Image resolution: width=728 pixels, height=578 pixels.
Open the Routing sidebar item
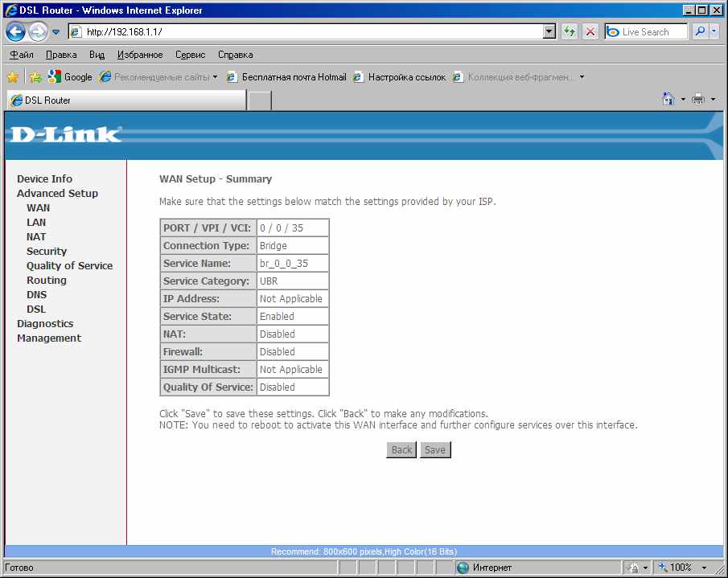point(47,281)
